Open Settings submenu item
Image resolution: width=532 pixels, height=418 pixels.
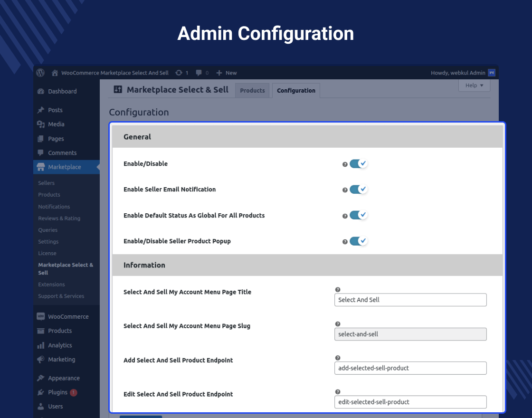48,242
